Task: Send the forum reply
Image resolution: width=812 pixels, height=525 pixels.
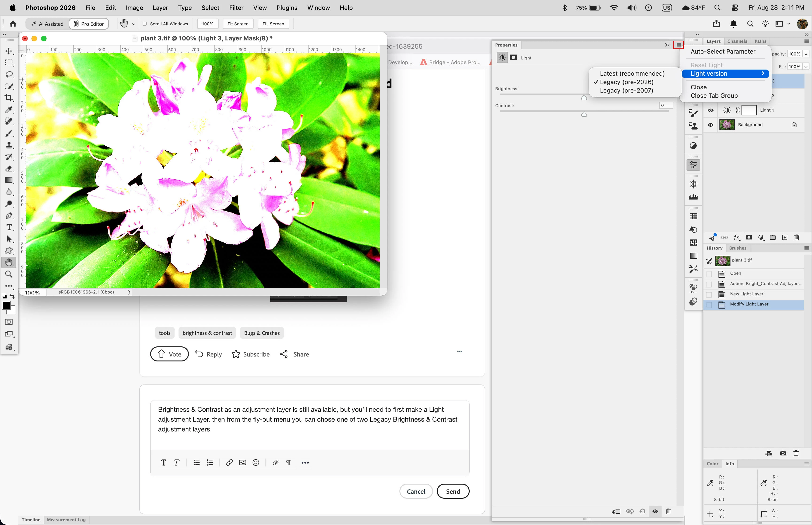Action: click(x=453, y=491)
